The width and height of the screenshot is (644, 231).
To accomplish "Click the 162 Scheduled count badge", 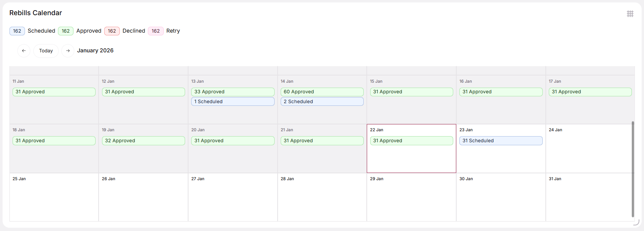I will [x=17, y=31].
